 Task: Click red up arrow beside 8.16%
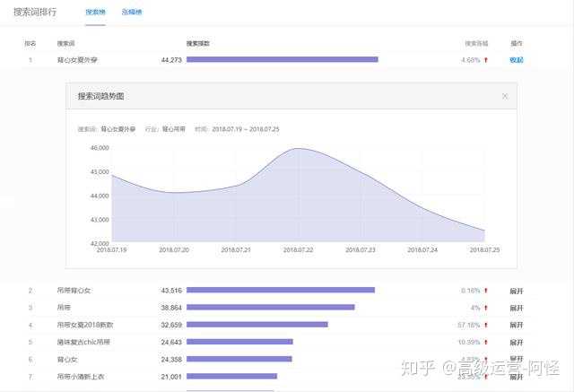(486, 291)
